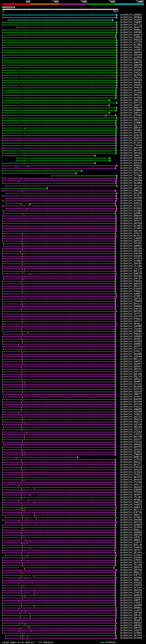Open hit UniRef100_Q9SBU4
Viewport: 146px width, 644px height.
(131, 17)
